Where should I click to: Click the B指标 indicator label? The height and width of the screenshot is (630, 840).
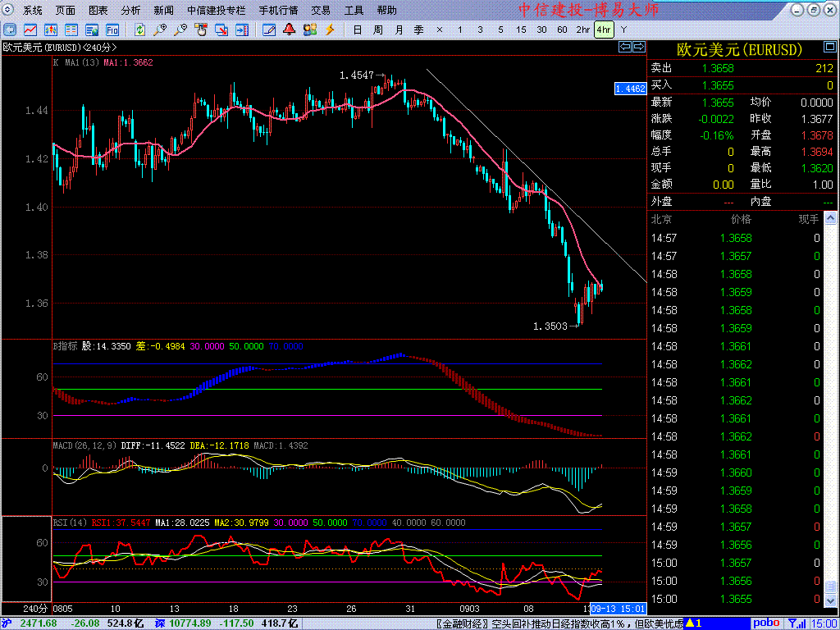pyautogui.click(x=65, y=346)
